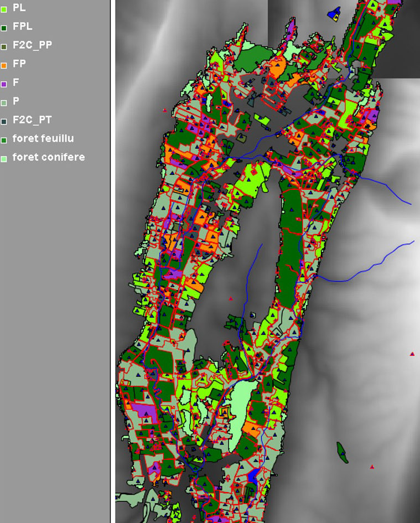Click the F2C_PT dark legend swatch
The height and width of the screenshot is (523, 420).
pos(4,121)
